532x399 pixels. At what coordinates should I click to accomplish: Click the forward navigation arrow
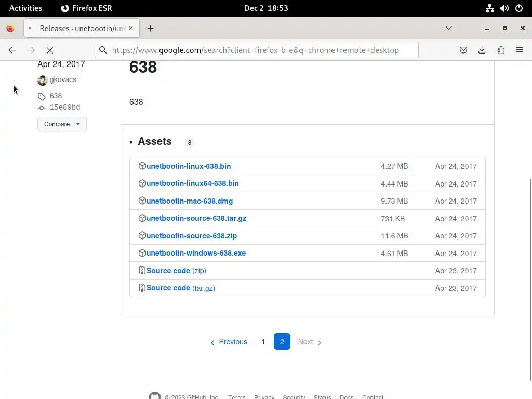[x=31, y=50]
